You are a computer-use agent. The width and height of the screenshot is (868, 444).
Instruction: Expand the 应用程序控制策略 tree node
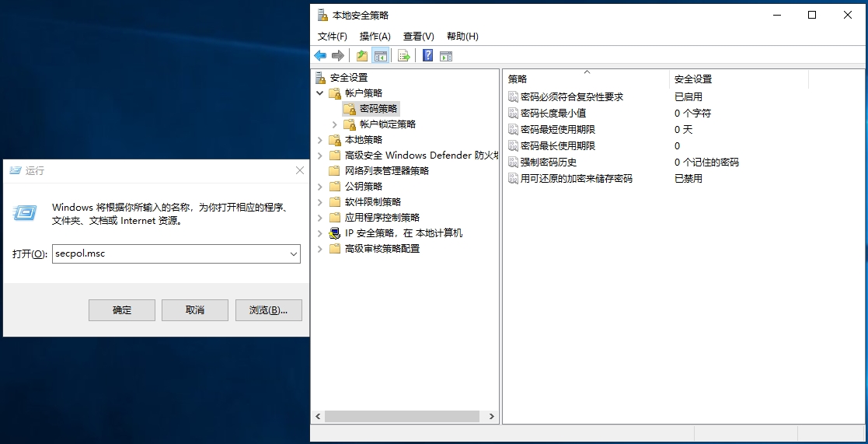pyautogui.click(x=320, y=217)
